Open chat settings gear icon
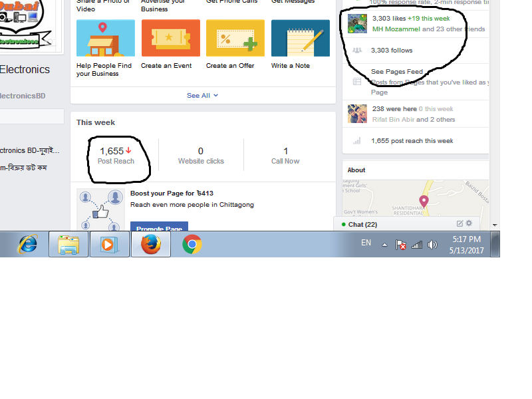Viewport: 532px width, 399px height. tap(469, 223)
